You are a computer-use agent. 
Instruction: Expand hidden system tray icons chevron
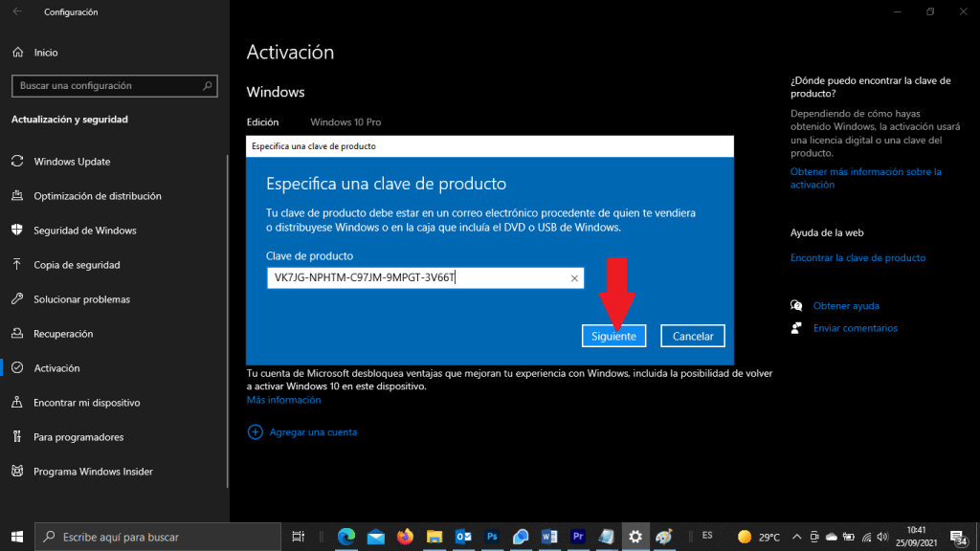pos(797,537)
